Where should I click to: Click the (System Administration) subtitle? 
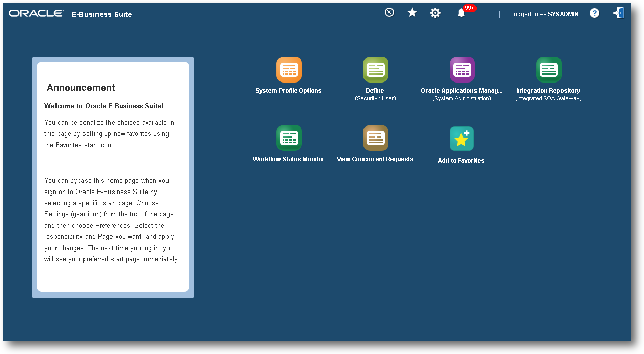(x=462, y=98)
